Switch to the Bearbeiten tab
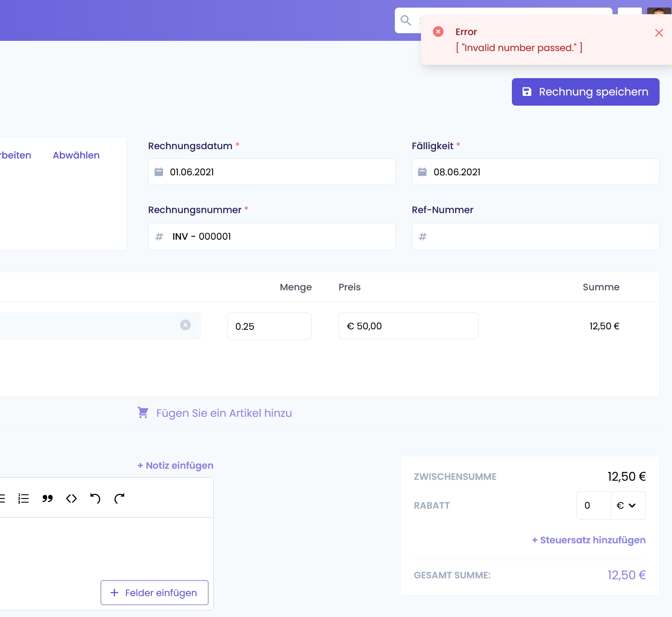 point(15,155)
